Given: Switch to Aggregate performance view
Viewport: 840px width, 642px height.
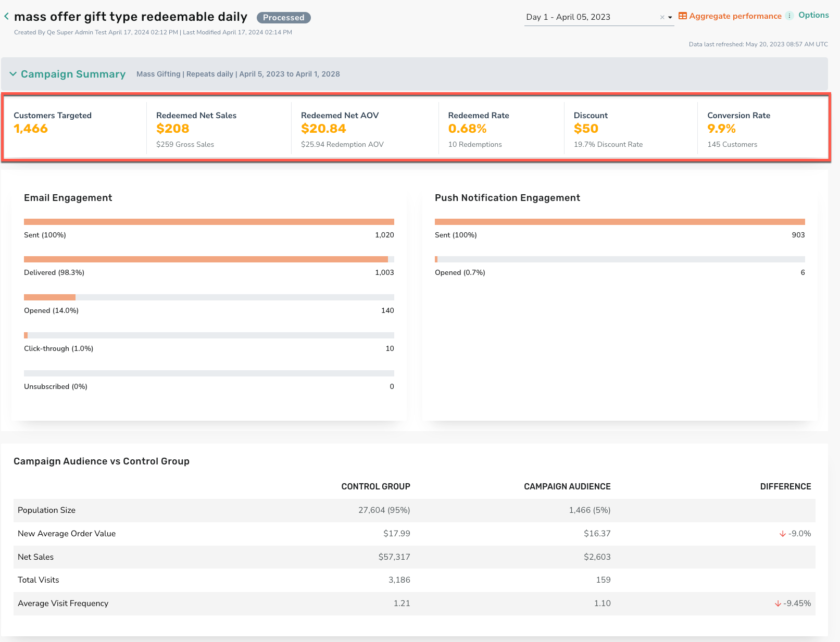Looking at the screenshot, I should [735, 16].
